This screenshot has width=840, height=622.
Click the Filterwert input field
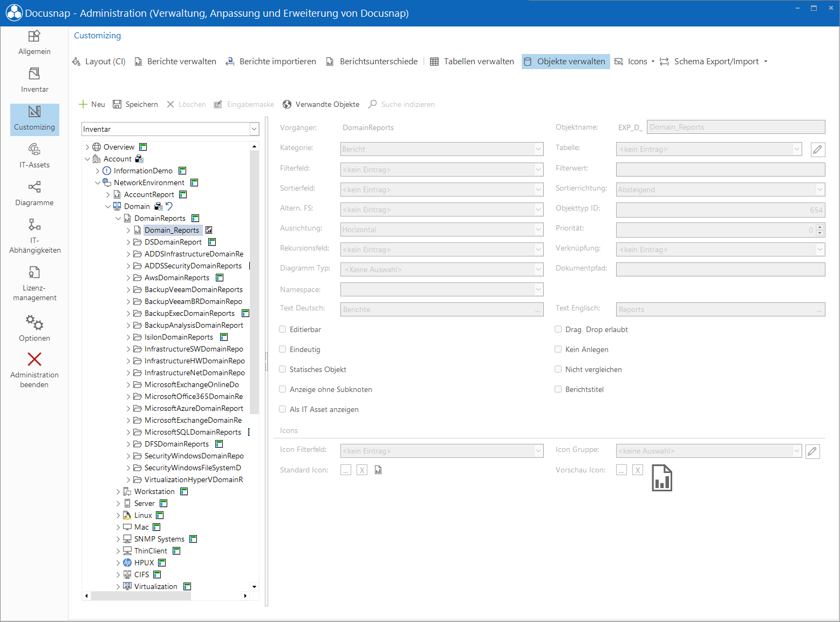[721, 170]
